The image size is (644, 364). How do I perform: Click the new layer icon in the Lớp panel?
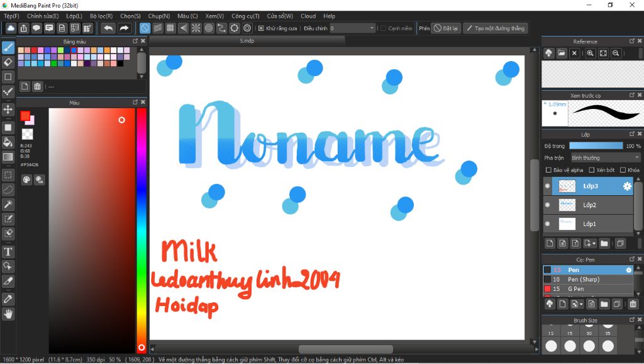550,244
